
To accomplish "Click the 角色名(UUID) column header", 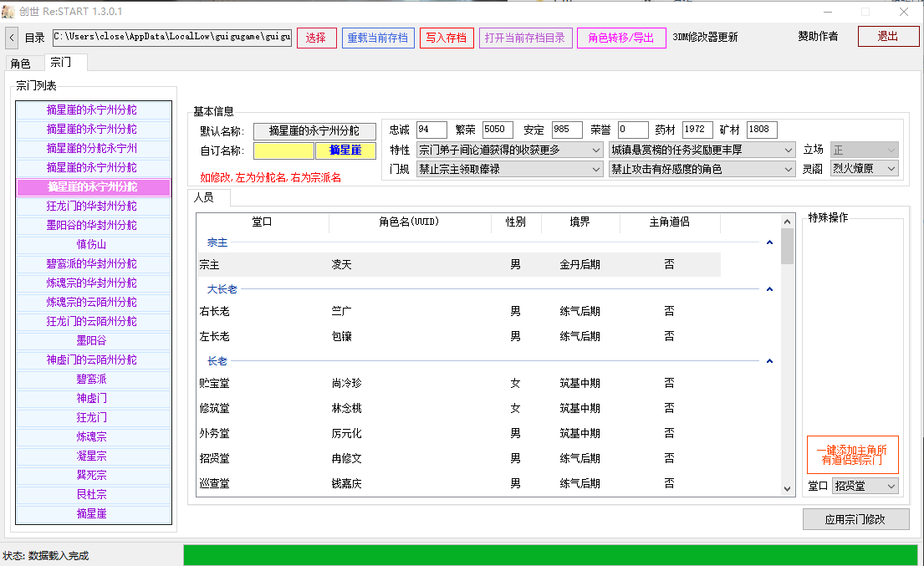I will (x=410, y=222).
